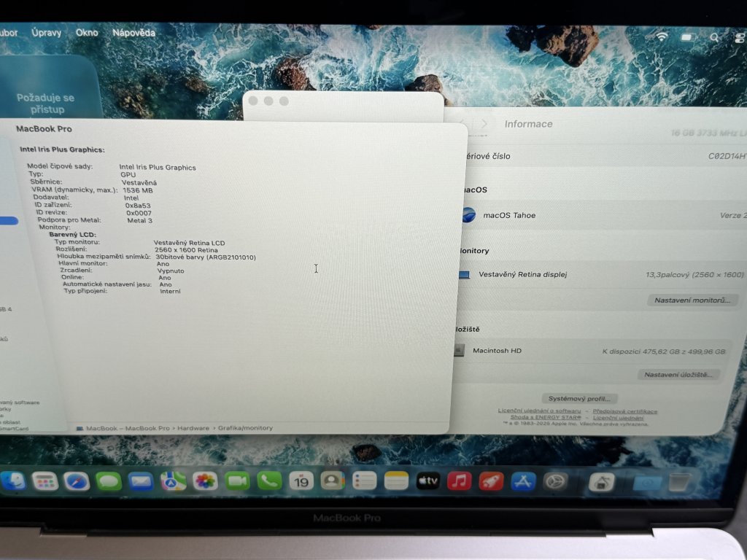Launch Messages from the dock
Screen dimensions: 747x560
[x=108, y=481]
